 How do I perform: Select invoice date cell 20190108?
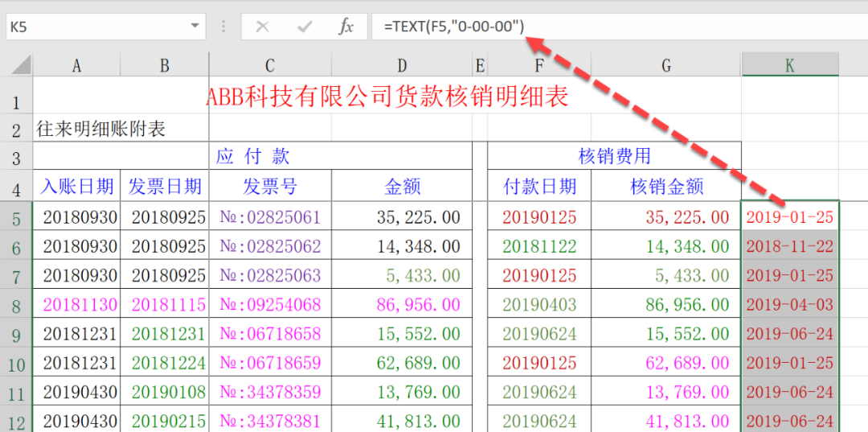coord(165,392)
